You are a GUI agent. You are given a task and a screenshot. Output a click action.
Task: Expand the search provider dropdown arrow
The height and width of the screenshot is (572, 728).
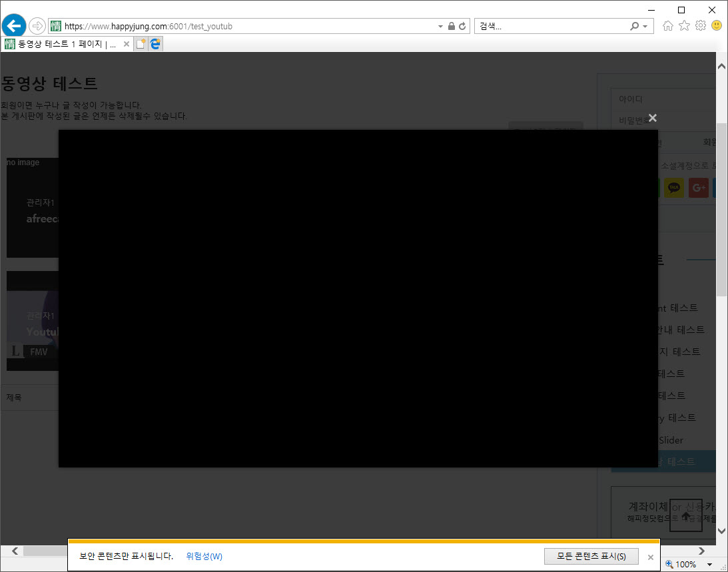click(x=645, y=27)
